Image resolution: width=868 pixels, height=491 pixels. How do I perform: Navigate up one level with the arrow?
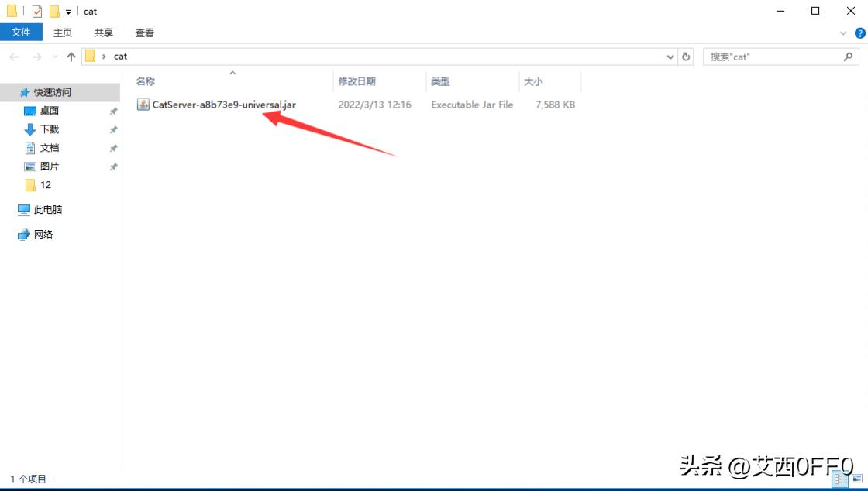(71, 56)
